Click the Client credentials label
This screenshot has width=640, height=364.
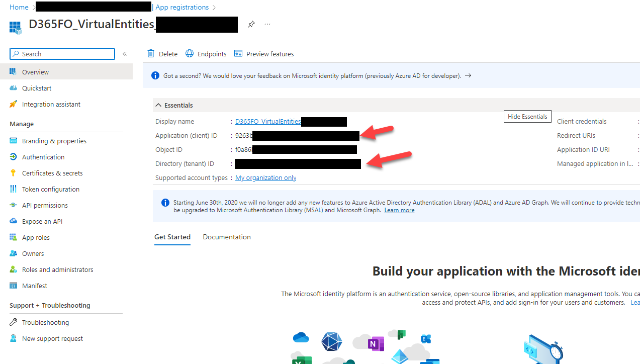click(x=582, y=121)
